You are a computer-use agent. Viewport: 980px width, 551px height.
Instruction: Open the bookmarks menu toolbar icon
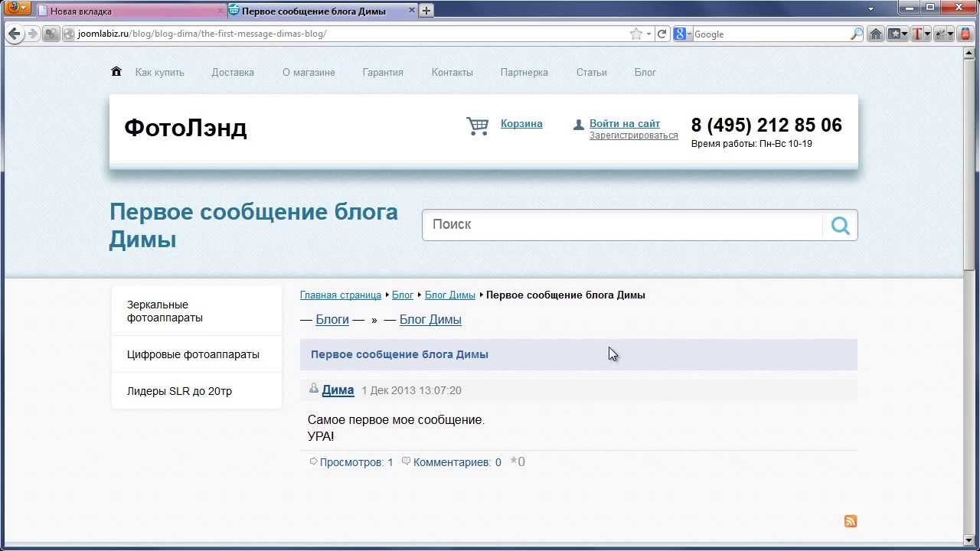897,34
